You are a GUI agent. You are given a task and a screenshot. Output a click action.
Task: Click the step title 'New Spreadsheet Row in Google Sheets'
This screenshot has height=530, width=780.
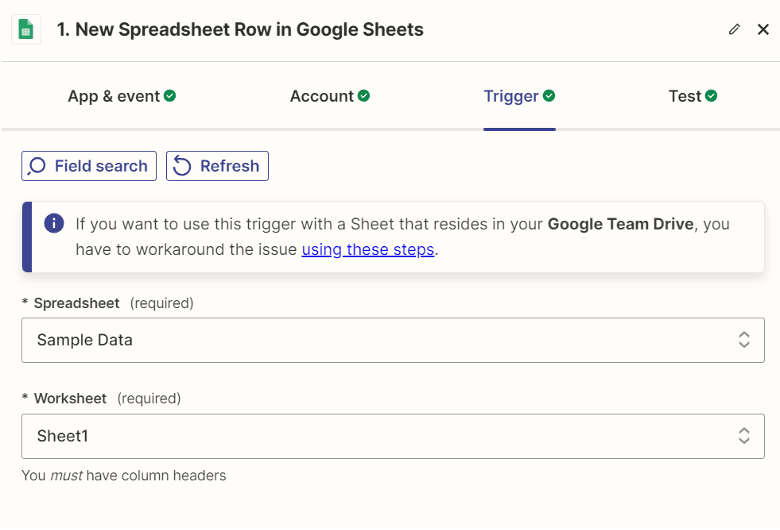tap(240, 30)
